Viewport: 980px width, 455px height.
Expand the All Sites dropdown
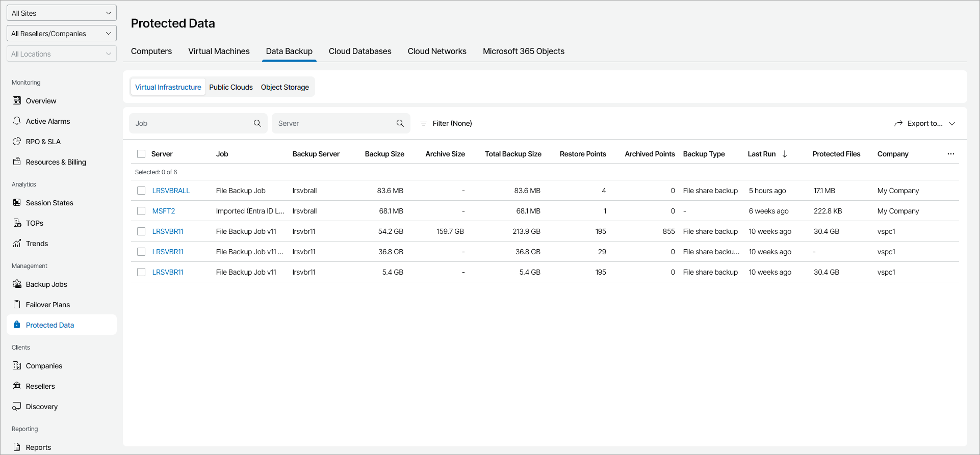tap(62, 13)
